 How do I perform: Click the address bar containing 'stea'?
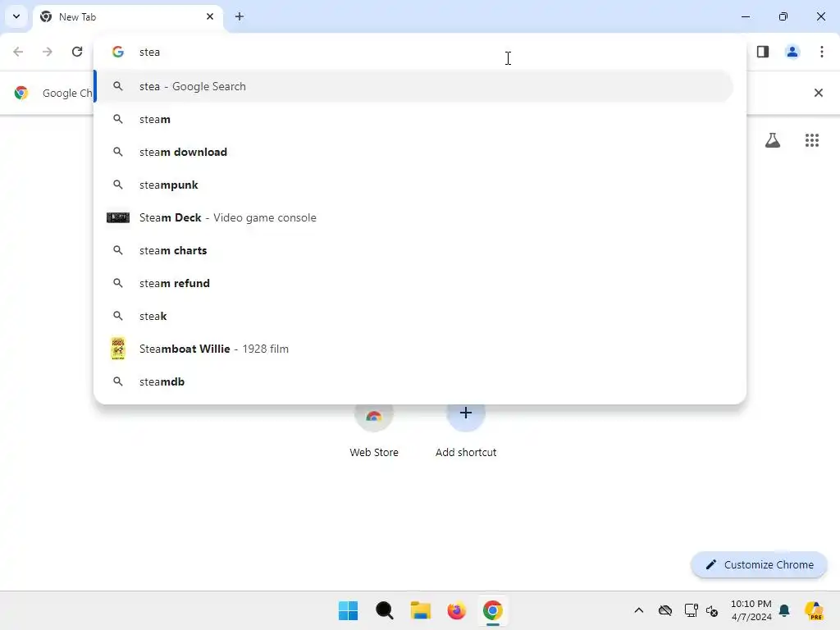(419, 52)
